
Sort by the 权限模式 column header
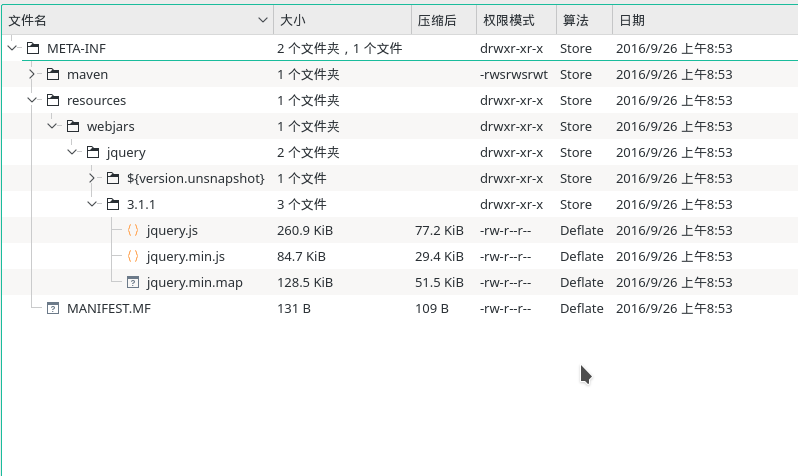click(x=517, y=20)
